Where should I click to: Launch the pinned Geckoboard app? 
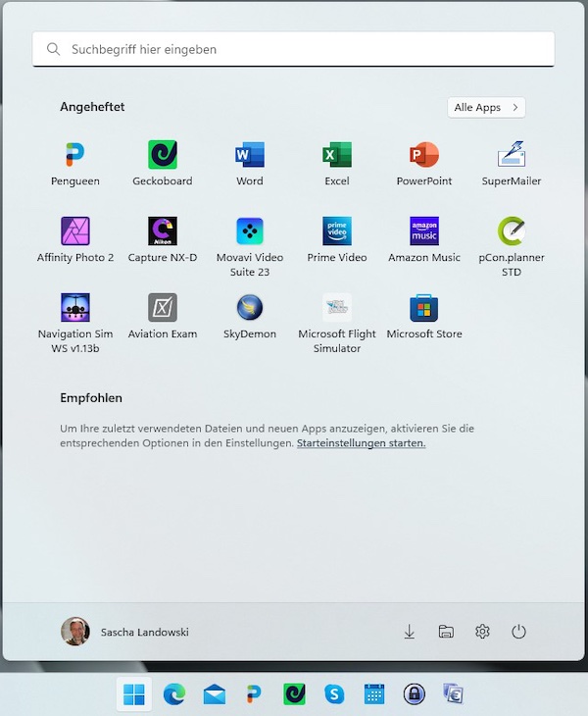[x=163, y=164]
